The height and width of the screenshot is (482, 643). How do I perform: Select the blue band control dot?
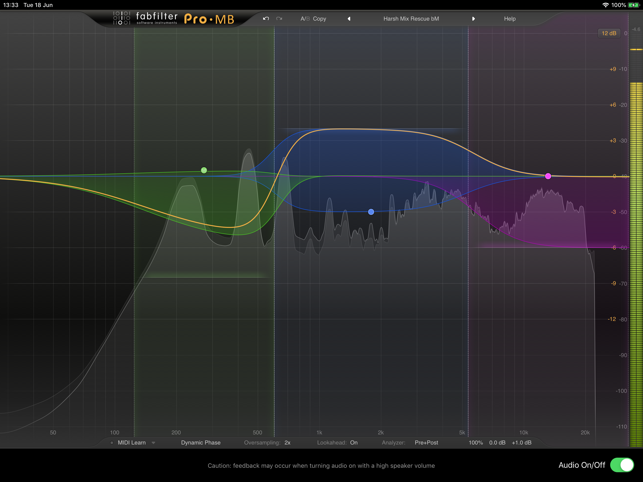(371, 212)
